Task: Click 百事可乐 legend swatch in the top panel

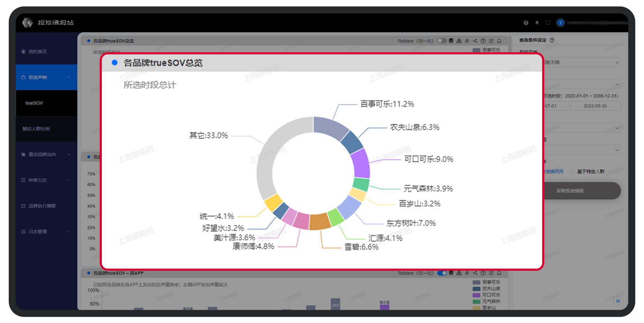Action: tap(476, 50)
